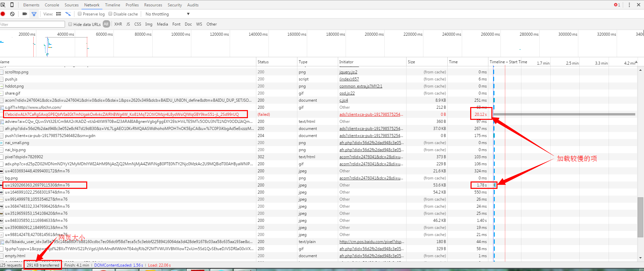
Task: Select the bg.png request
Action: (x=318, y=178)
